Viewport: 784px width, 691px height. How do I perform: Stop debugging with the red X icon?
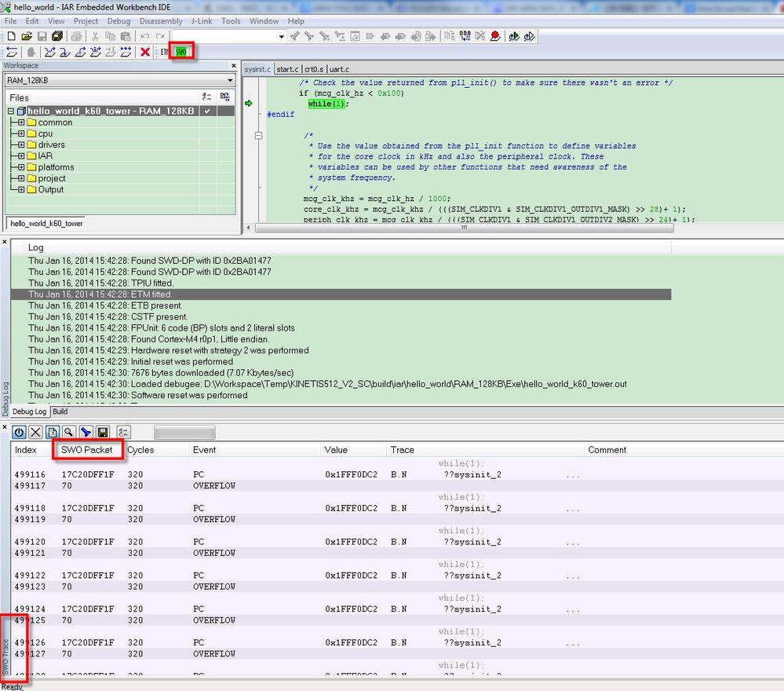[145, 52]
